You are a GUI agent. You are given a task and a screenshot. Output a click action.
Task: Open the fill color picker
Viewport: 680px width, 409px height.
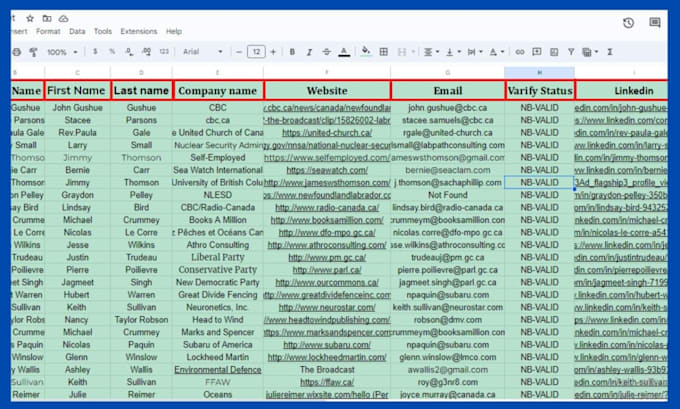[x=366, y=52]
